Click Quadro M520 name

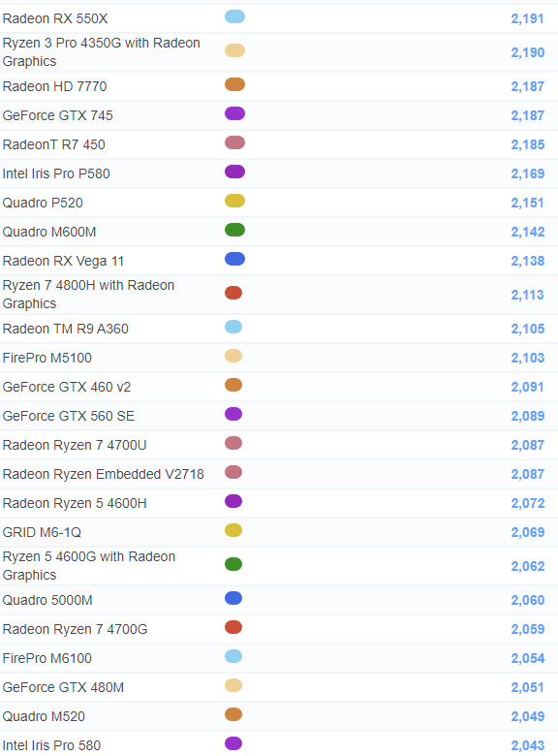point(44,716)
